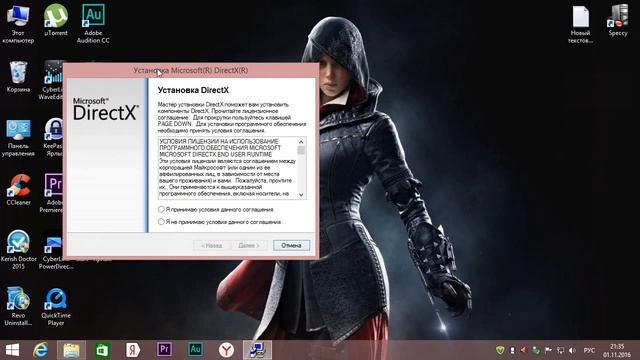Viewport: 640px width, 360px height.
Task: Launch the Revo Uninstaller desktop shortcut
Action: click(18, 306)
